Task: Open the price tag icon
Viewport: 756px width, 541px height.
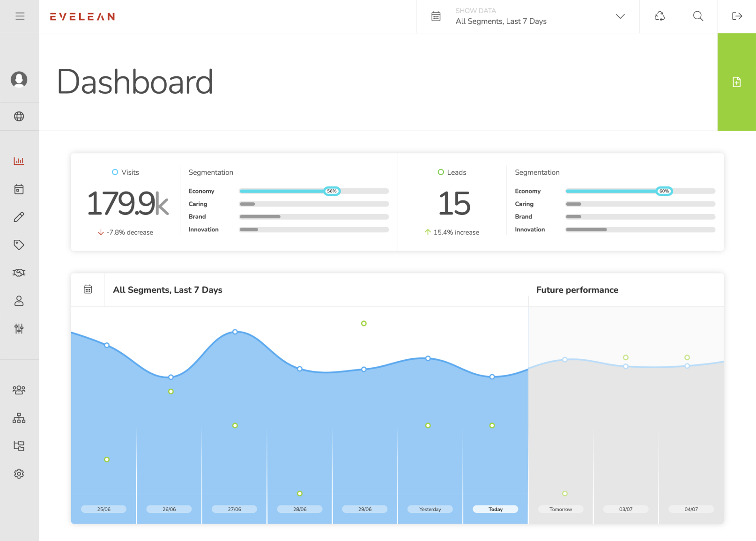Action: 19,245
